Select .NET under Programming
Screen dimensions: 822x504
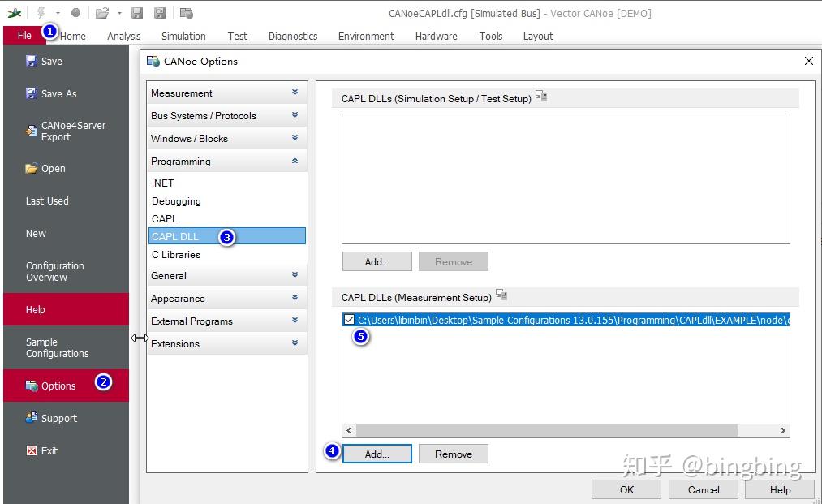coord(162,183)
